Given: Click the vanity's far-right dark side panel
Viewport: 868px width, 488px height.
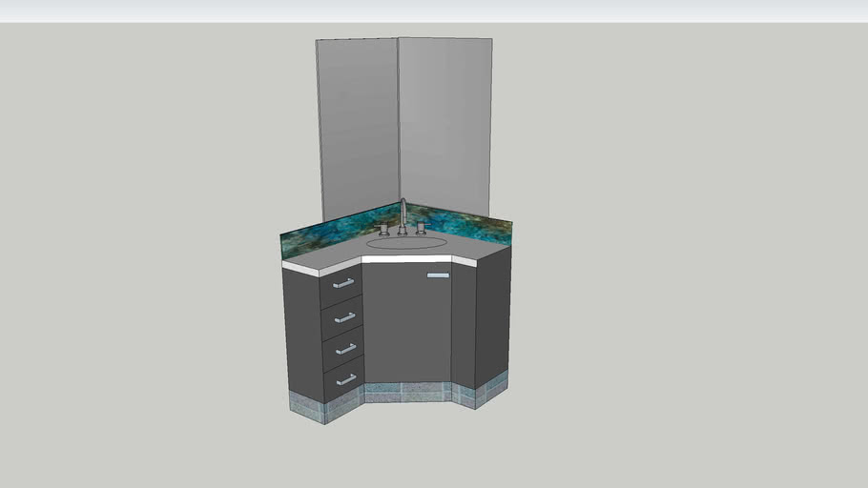Looking at the screenshot, I should pyautogui.click(x=492, y=315).
